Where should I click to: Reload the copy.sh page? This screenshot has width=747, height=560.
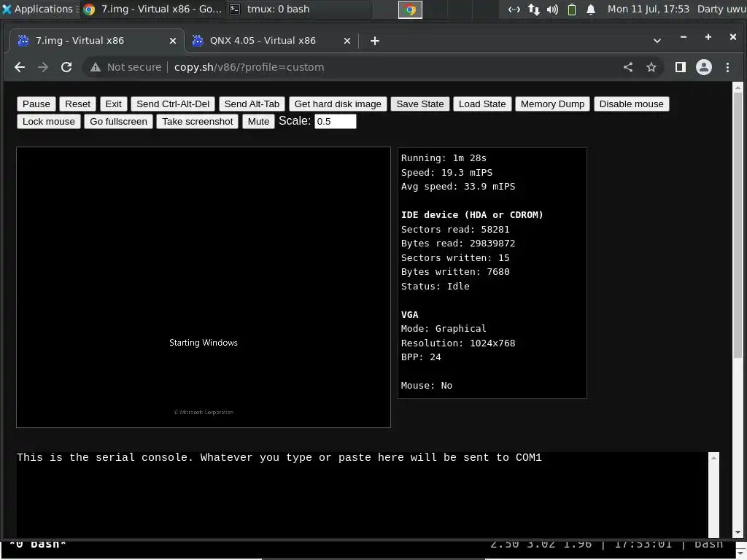click(x=66, y=67)
